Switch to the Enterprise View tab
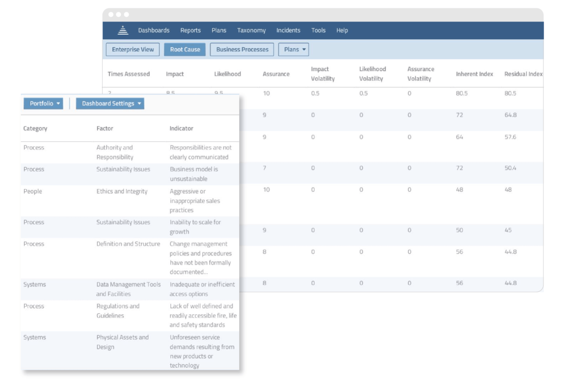This screenshot has width=588, height=384. pyautogui.click(x=132, y=49)
